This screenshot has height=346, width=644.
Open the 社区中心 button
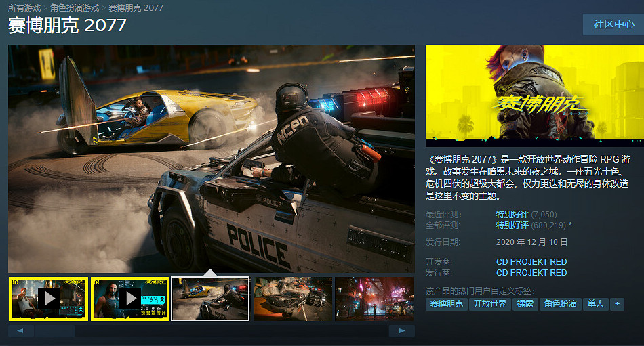point(613,24)
